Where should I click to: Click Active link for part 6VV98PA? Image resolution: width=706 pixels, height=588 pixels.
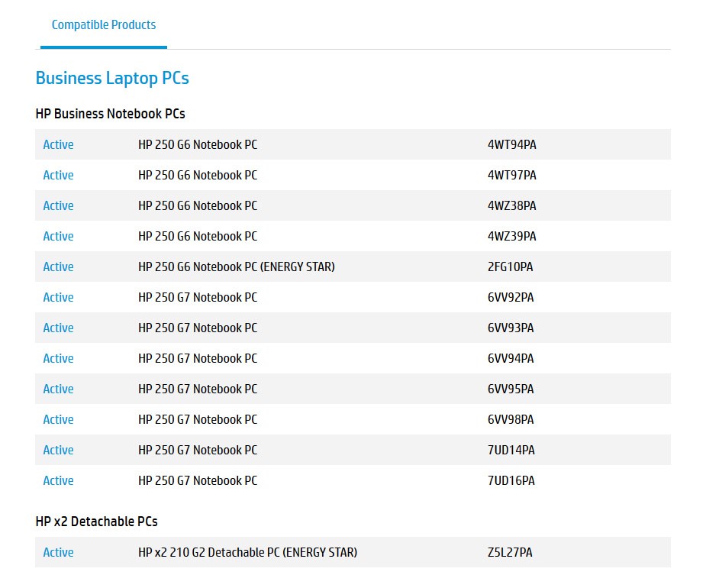(x=58, y=419)
